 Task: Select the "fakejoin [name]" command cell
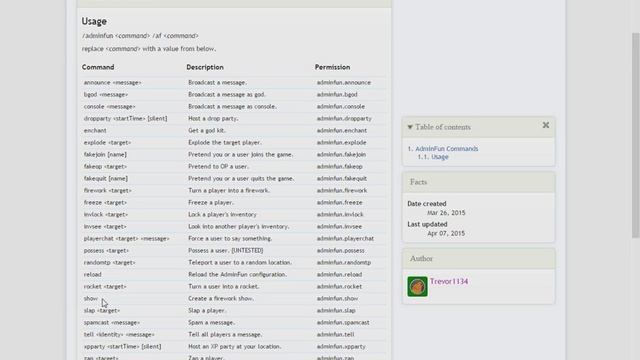tap(105, 155)
